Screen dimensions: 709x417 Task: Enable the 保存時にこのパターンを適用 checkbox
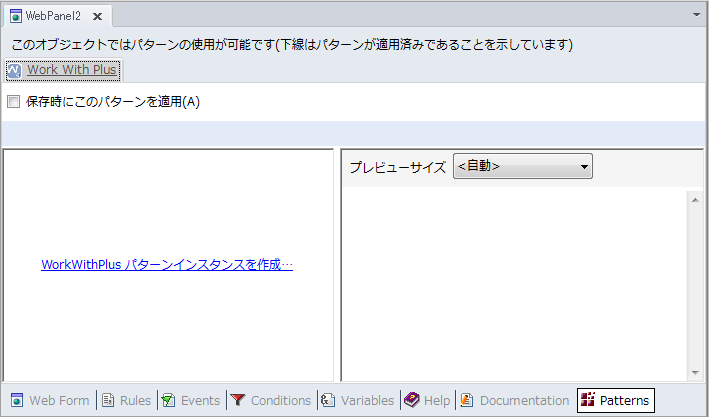(x=14, y=102)
